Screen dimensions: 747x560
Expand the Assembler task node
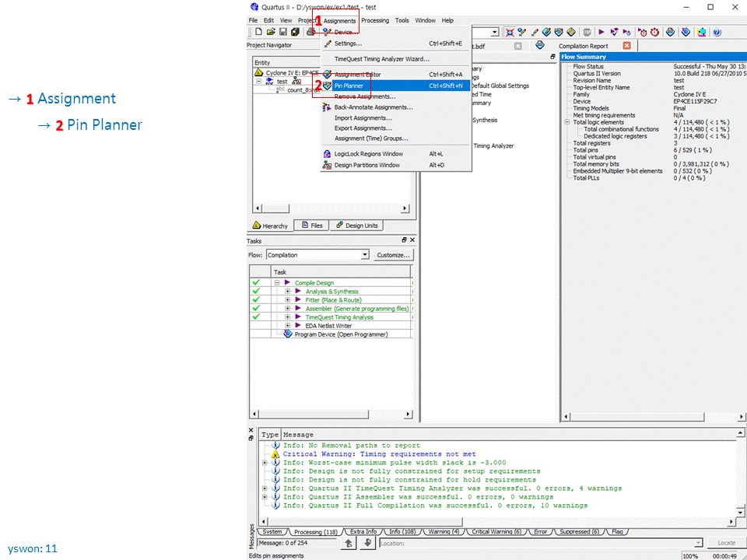point(287,309)
